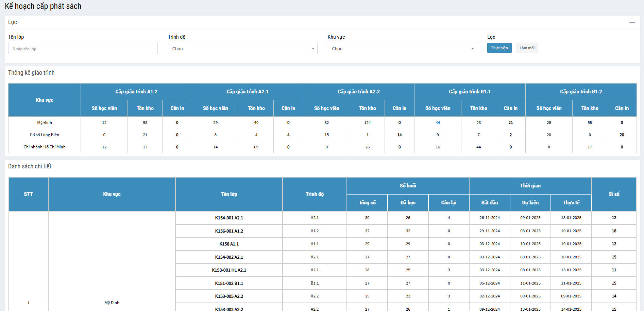644x311 pixels.
Task: Click class K151-002 B1.1
Action: 229,283
